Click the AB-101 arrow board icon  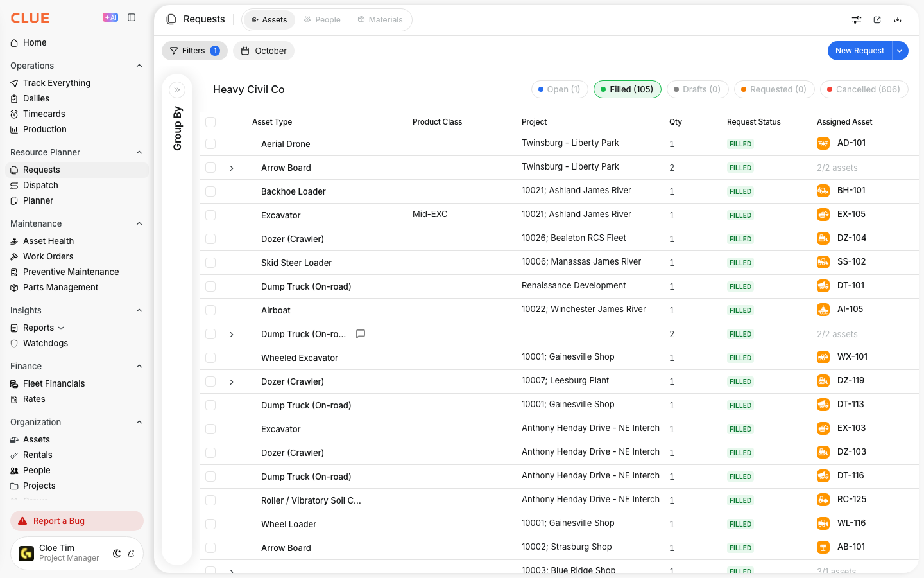click(x=823, y=547)
